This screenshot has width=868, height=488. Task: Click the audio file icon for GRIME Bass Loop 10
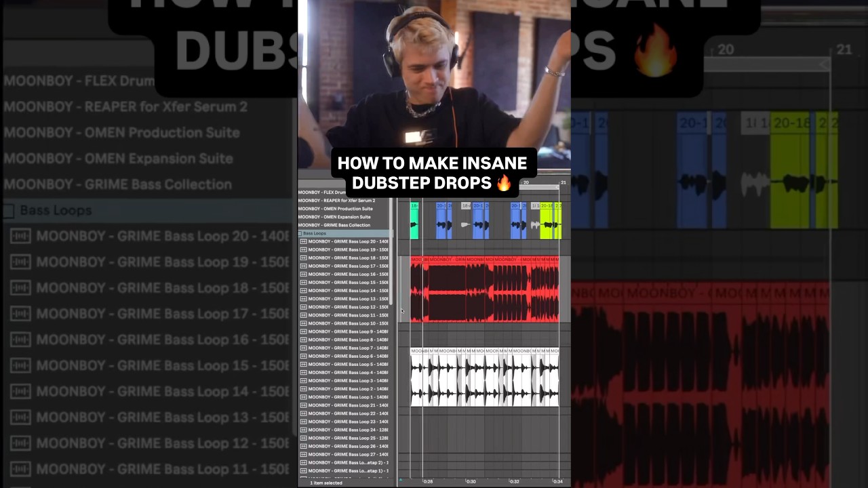pyautogui.click(x=303, y=323)
